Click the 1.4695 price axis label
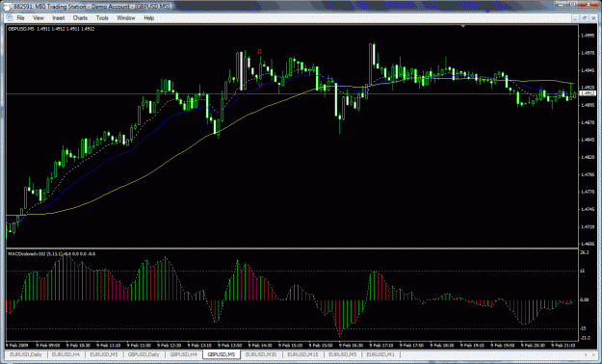 point(587,244)
